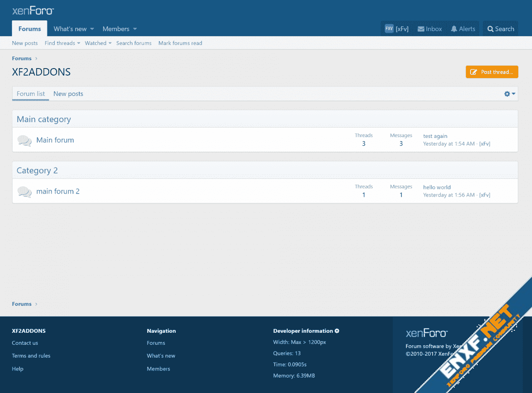Click the Post thread button
This screenshot has height=393, width=532.
[492, 72]
